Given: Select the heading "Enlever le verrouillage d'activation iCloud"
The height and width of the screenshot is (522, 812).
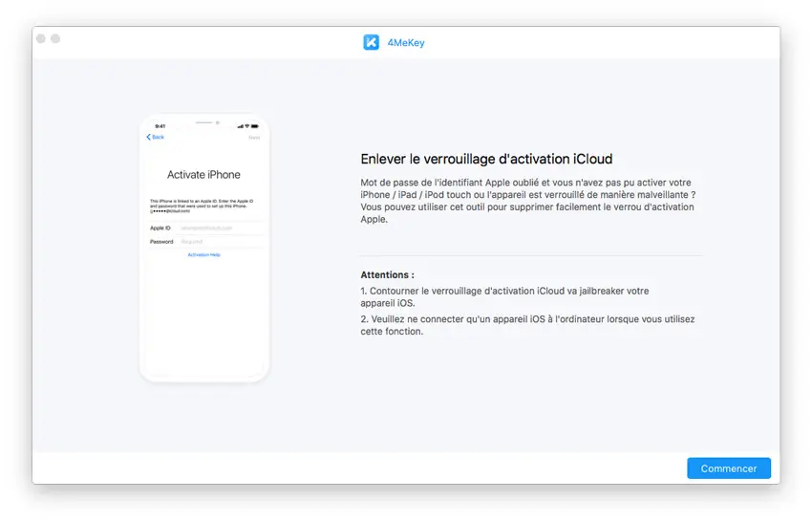Looking at the screenshot, I should tap(486, 159).
